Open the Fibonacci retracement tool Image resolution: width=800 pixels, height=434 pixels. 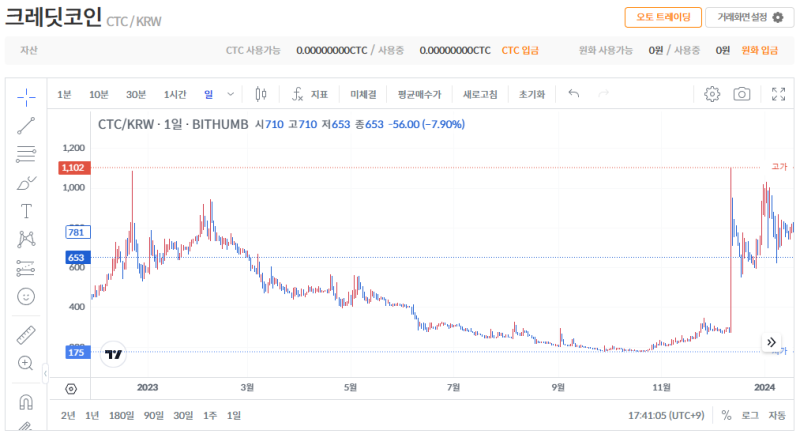(x=26, y=154)
